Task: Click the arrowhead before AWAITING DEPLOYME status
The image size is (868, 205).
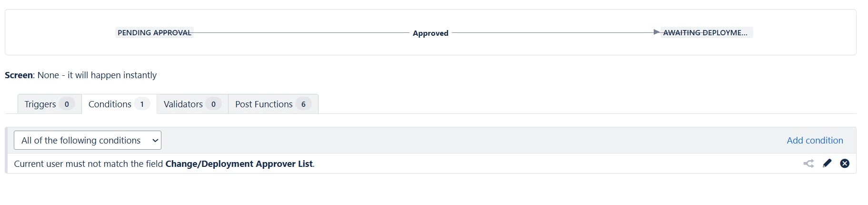Action: pos(657,32)
